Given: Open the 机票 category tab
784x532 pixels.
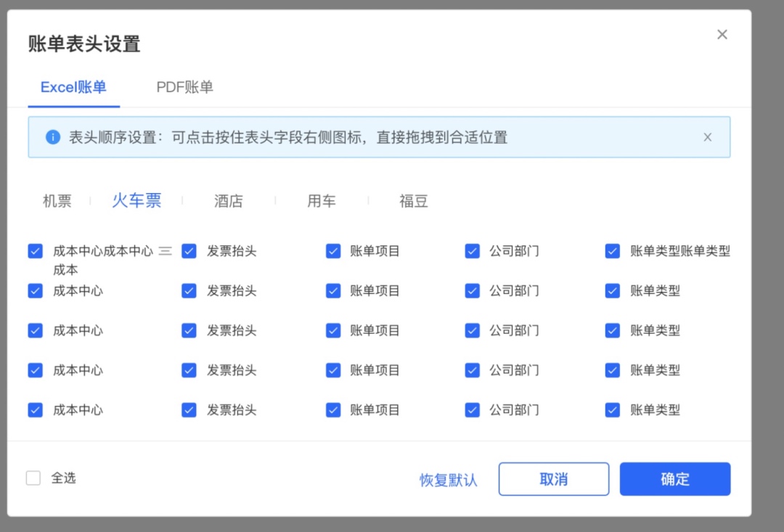Looking at the screenshot, I should tap(57, 201).
